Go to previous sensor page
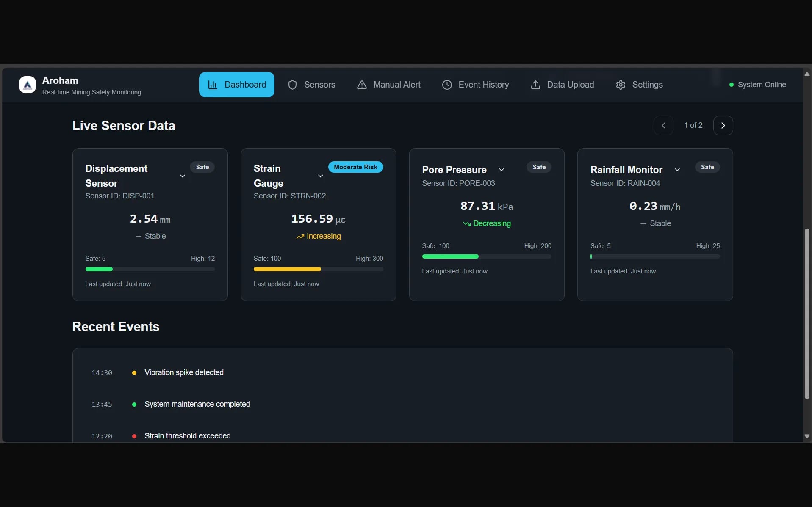Screen dimensions: 812x507 tap(663, 125)
